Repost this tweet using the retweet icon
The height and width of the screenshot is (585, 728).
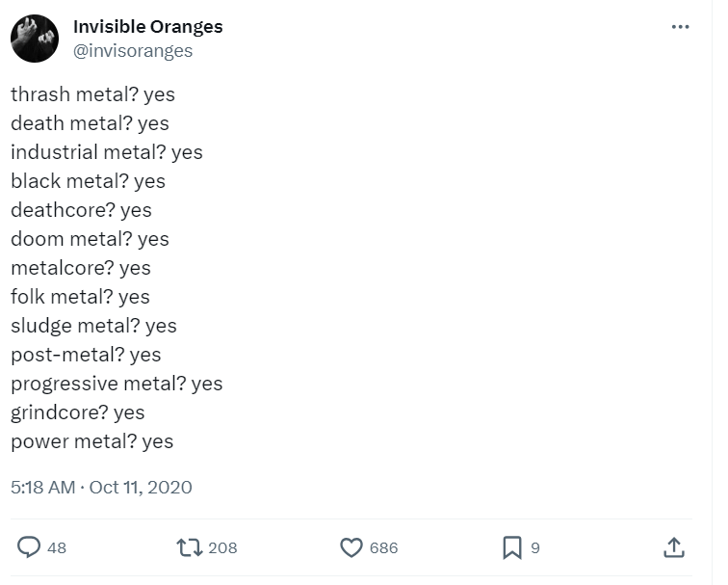[x=189, y=547]
